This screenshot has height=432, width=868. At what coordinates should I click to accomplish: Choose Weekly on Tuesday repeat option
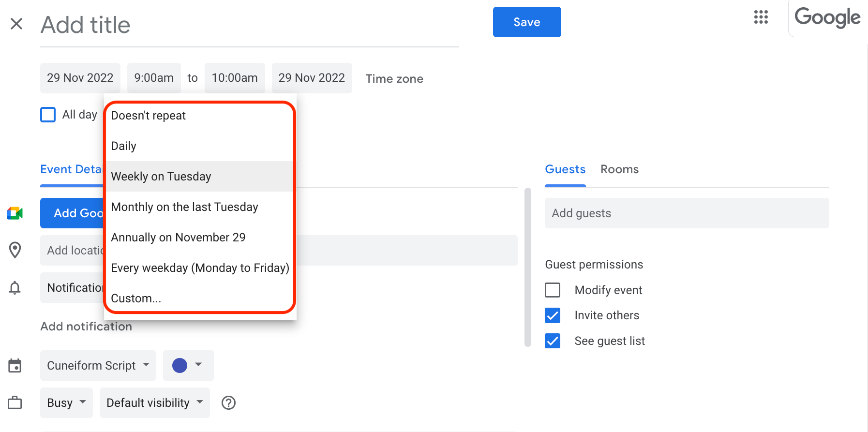click(x=161, y=176)
